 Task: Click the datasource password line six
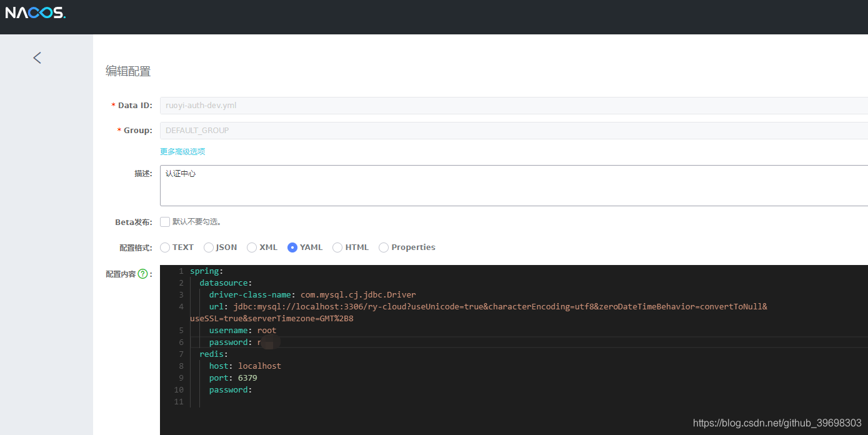coord(244,342)
